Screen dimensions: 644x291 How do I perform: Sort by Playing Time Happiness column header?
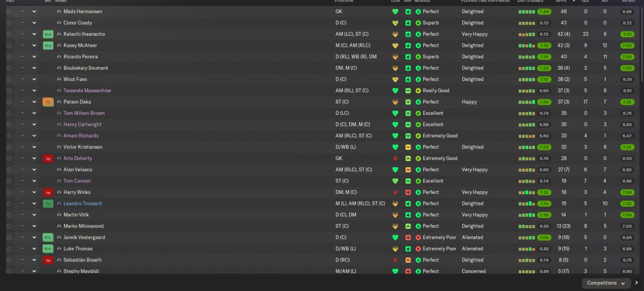[x=486, y=2]
